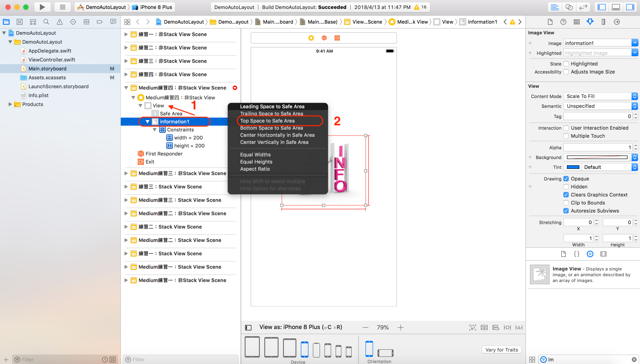Show the Code Snippet library
This screenshot has height=364, width=640.
[x=577, y=254]
